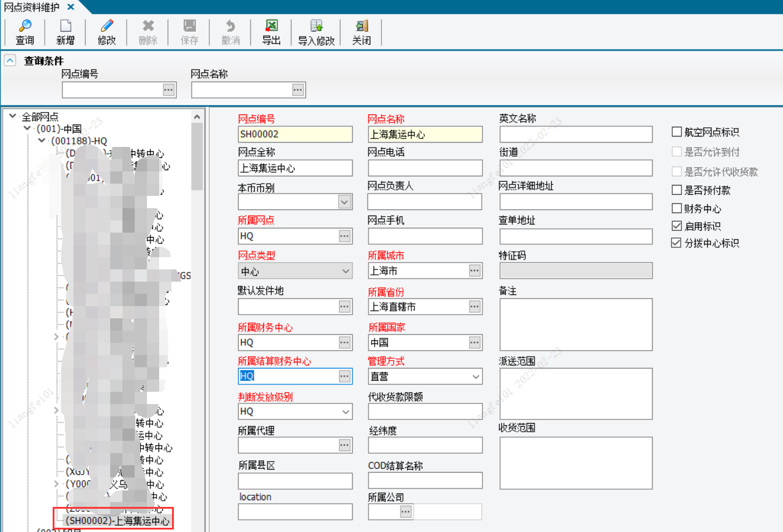
Task: Collapse the (001)-中国 tree node
Action: pos(27,129)
